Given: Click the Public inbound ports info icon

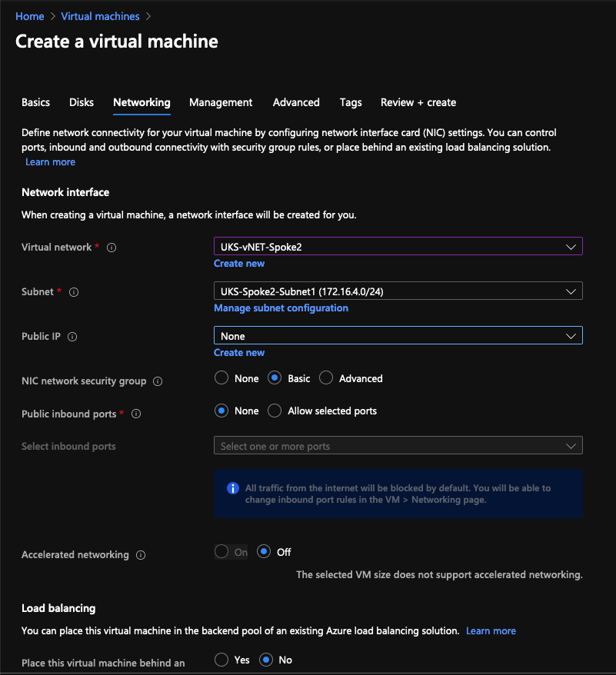Looking at the screenshot, I should (x=136, y=414).
